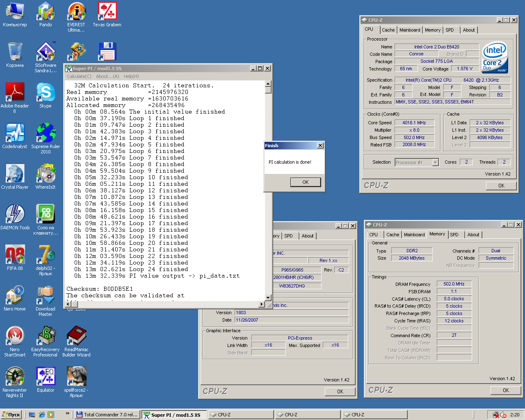Open Memory tab in top CPU-Z window

click(433, 30)
